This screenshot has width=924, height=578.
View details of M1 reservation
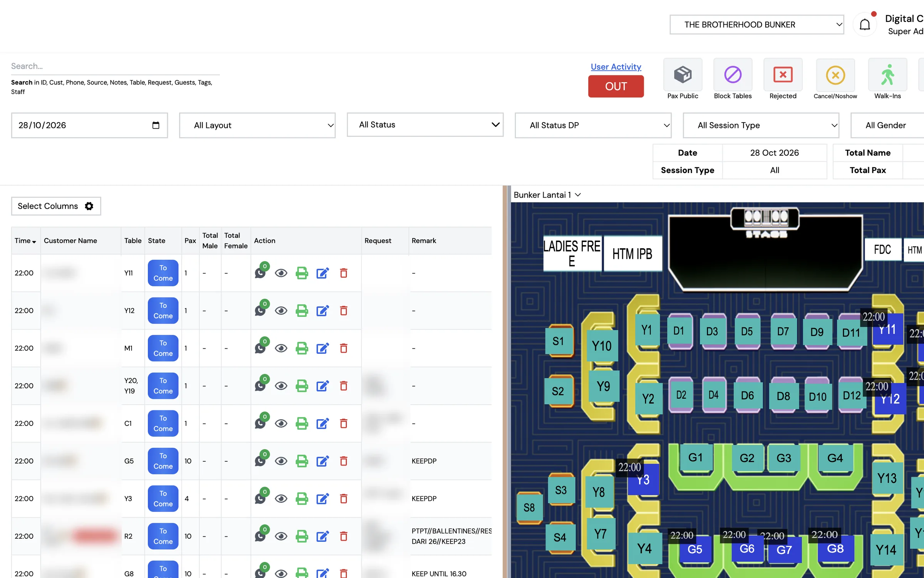click(x=281, y=348)
